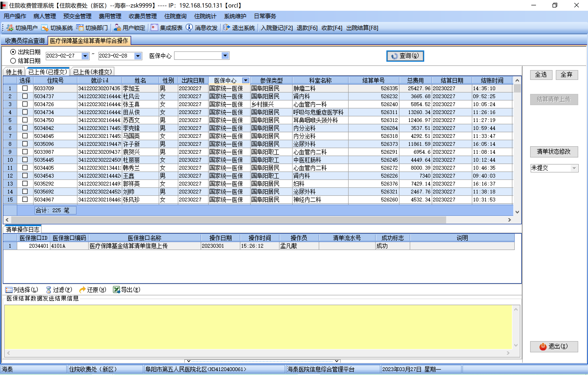Select the 结算日期 radio button
The width and height of the screenshot is (588, 375).
[13, 61]
